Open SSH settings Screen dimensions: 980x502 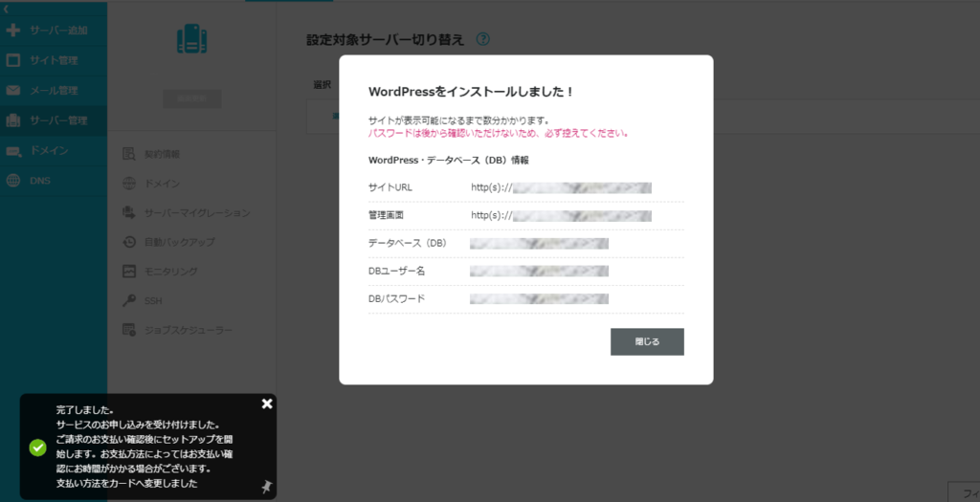coord(153,300)
